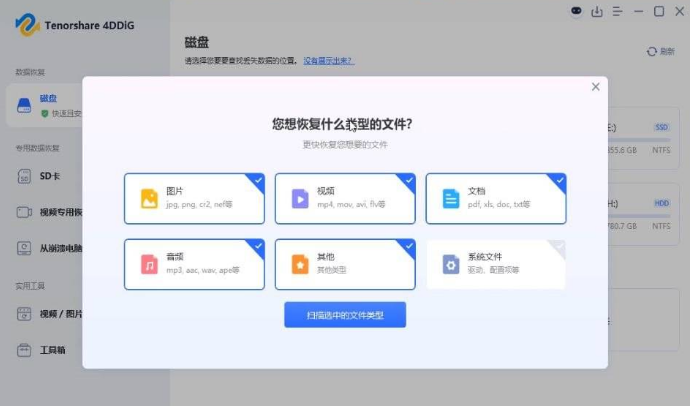Click the 刷新 refresh text
This screenshot has height=406, width=690.
click(667, 52)
